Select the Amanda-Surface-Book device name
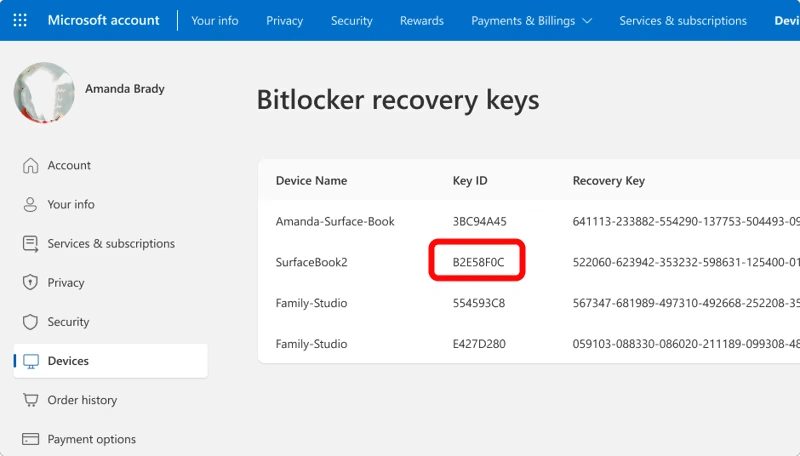The image size is (800, 456). pyautogui.click(x=335, y=221)
